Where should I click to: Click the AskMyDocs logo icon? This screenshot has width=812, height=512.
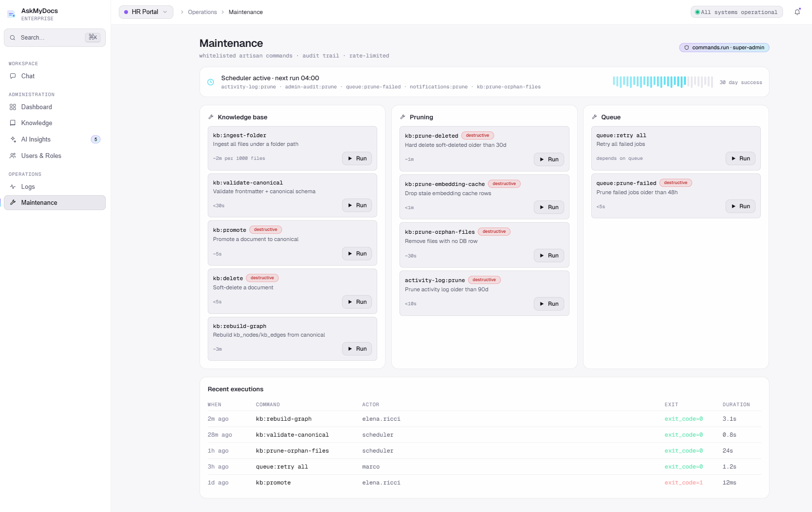pyautogui.click(x=11, y=14)
